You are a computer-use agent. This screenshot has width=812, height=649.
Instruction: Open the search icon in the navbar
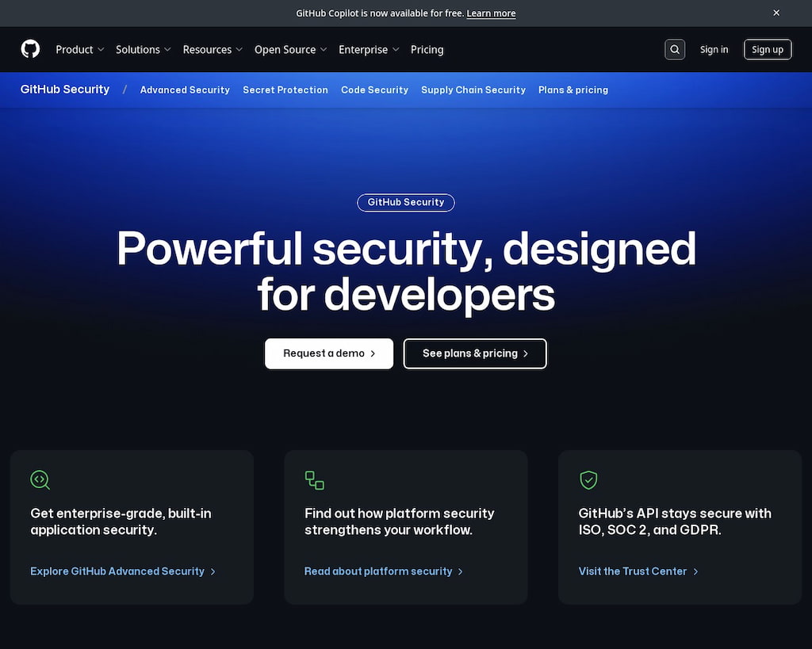(675, 49)
